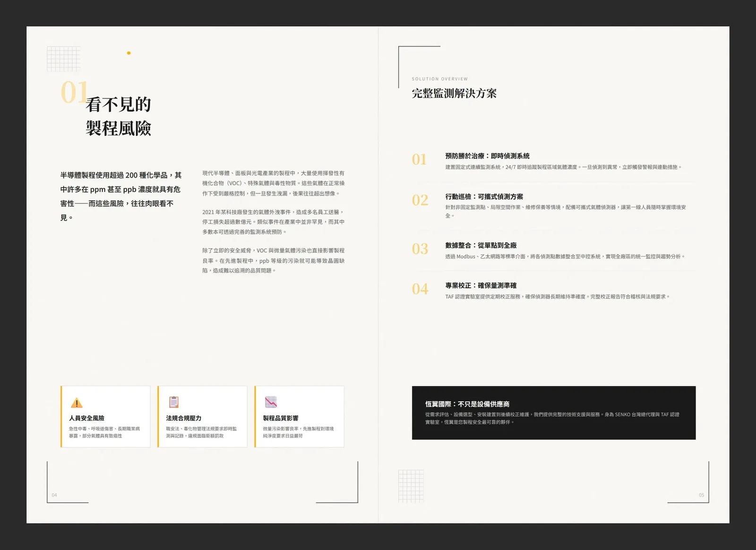The image size is (756, 550).
Task: Click the yellow 03 list number
Action: [x=420, y=249]
